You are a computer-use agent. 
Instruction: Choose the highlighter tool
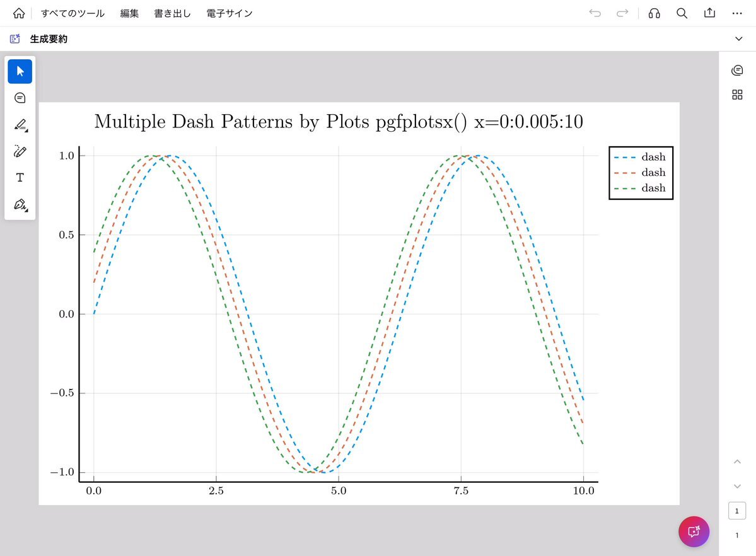tap(20, 125)
